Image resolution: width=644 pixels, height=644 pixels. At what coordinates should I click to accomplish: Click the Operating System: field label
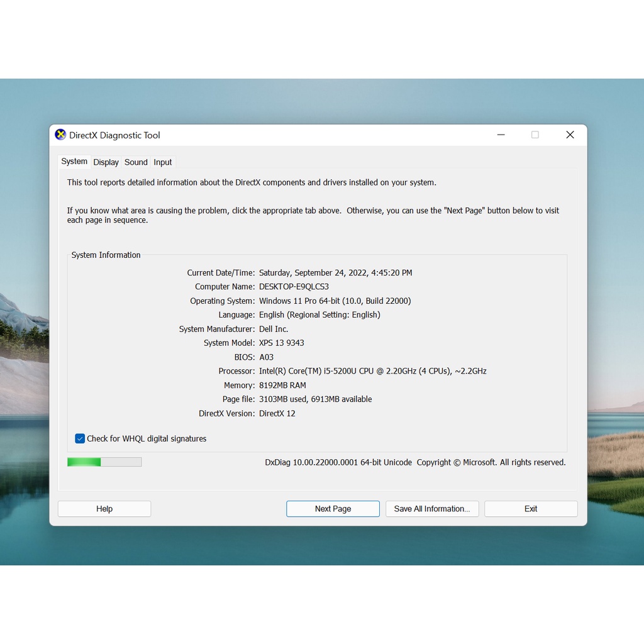(x=223, y=301)
